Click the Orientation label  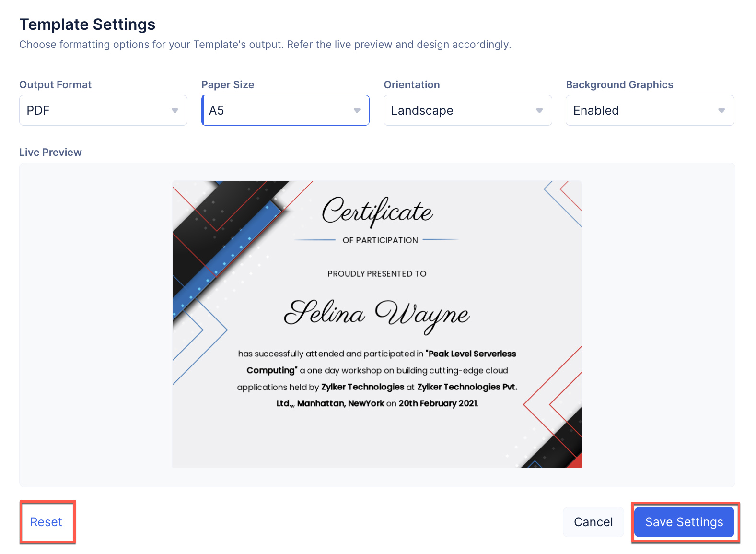pos(411,85)
